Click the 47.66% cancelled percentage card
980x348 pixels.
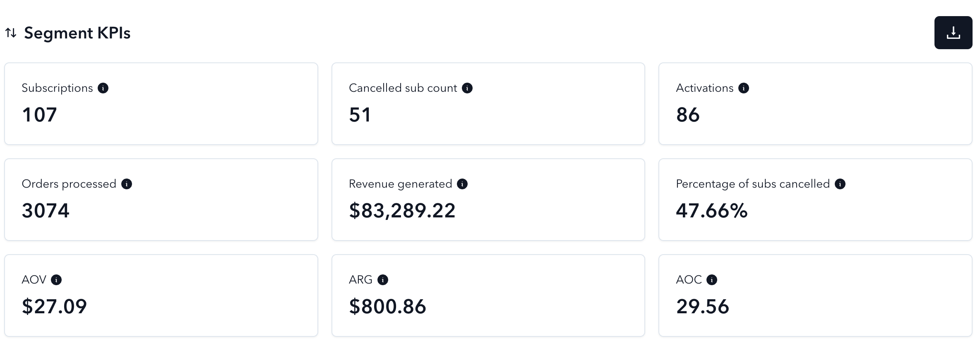click(x=815, y=200)
